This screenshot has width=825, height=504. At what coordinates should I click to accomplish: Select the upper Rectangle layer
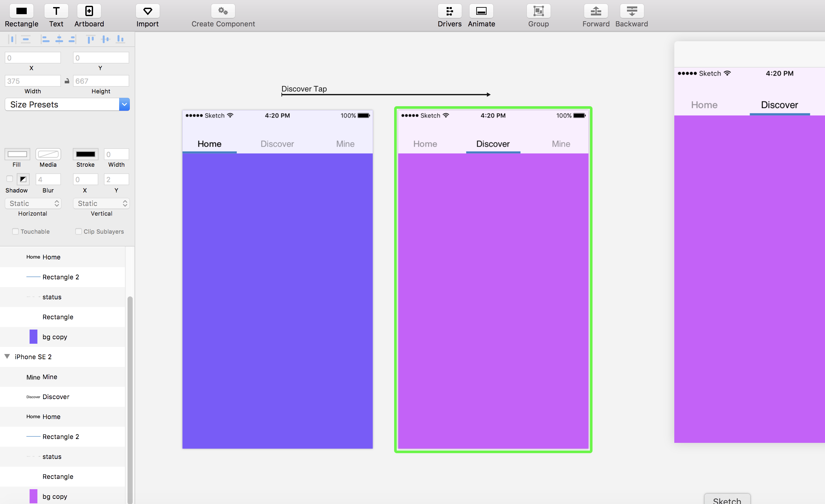pos(62,317)
